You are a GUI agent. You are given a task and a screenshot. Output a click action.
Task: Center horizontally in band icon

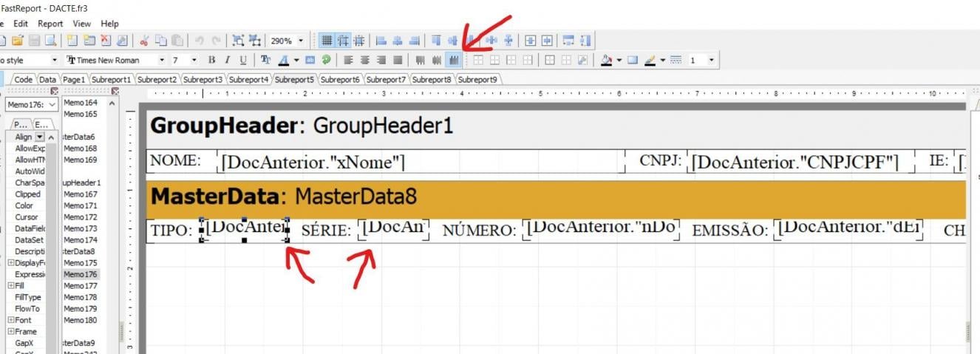(x=530, y=41)
